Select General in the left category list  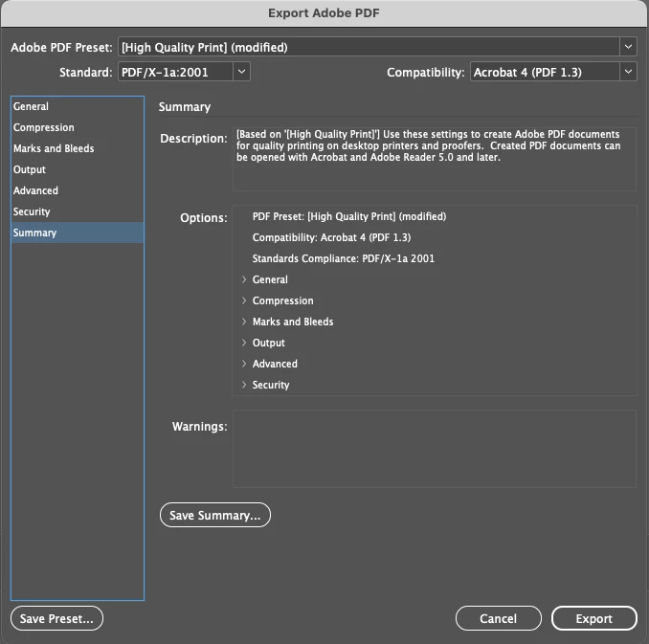pos(78,106)
